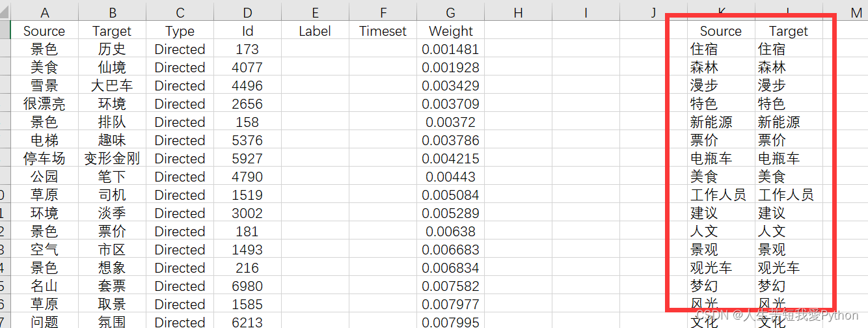Select Directed cell in 雪景 row
Image resolution: width=868 pixels, height=328 pixels.
tap(180, 85)
